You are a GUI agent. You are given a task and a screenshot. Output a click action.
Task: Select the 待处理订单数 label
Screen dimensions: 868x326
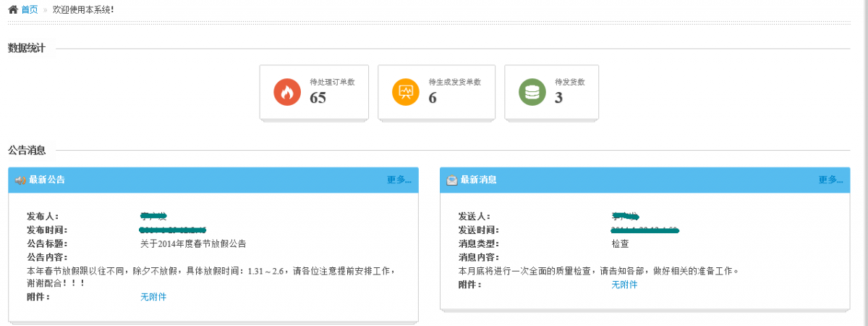point(332,82)
